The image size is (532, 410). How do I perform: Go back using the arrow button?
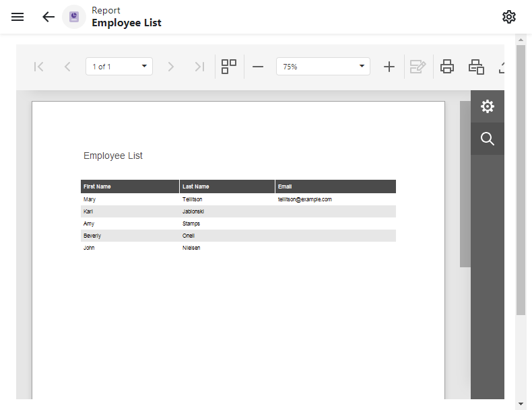pos(48,17)
